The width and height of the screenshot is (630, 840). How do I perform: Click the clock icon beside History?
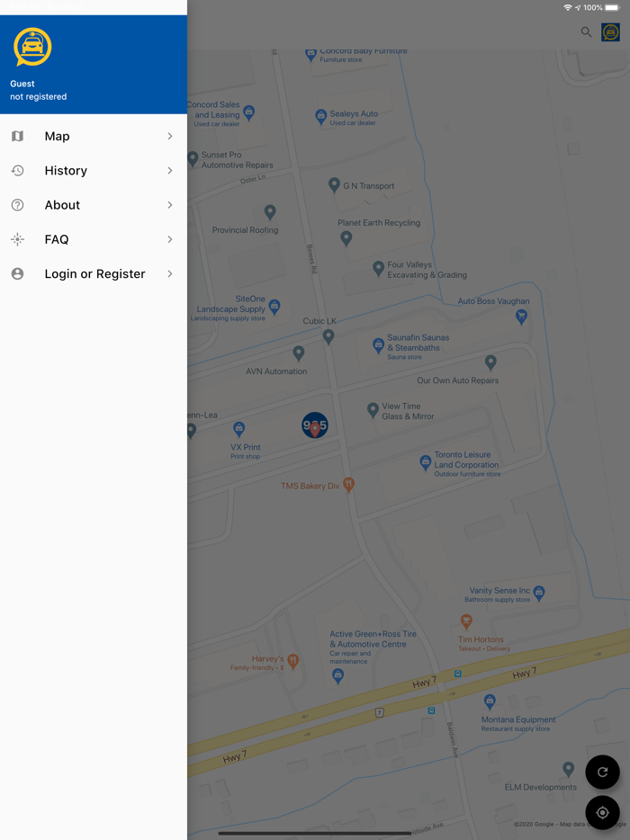pyautogui.click(x=17, y=171)
